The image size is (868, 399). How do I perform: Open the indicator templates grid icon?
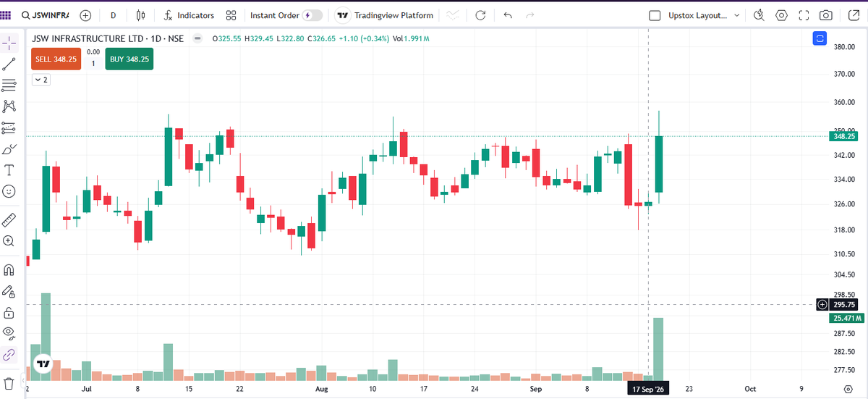(231, 15)
